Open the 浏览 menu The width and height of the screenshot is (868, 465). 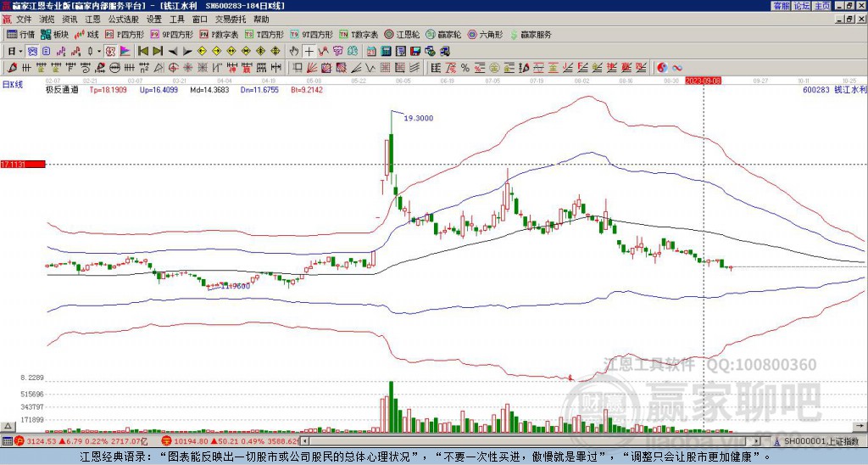(x=47, y=20)
